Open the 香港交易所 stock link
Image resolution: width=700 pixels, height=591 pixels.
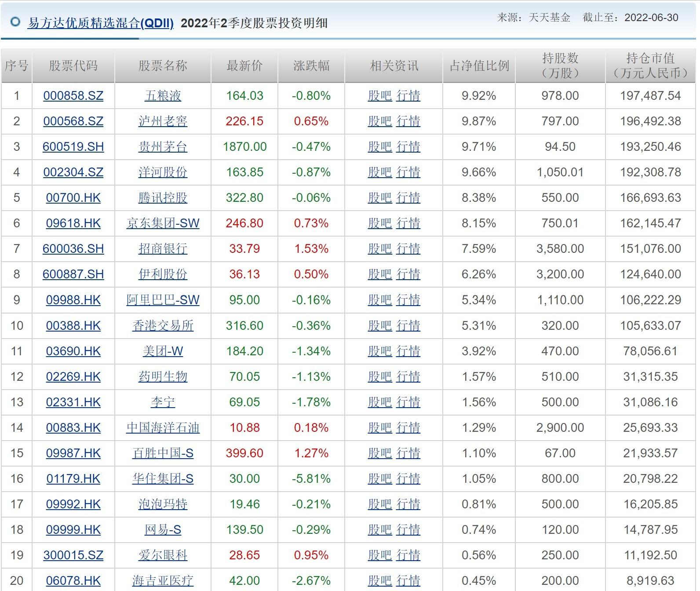click(163, 325)
